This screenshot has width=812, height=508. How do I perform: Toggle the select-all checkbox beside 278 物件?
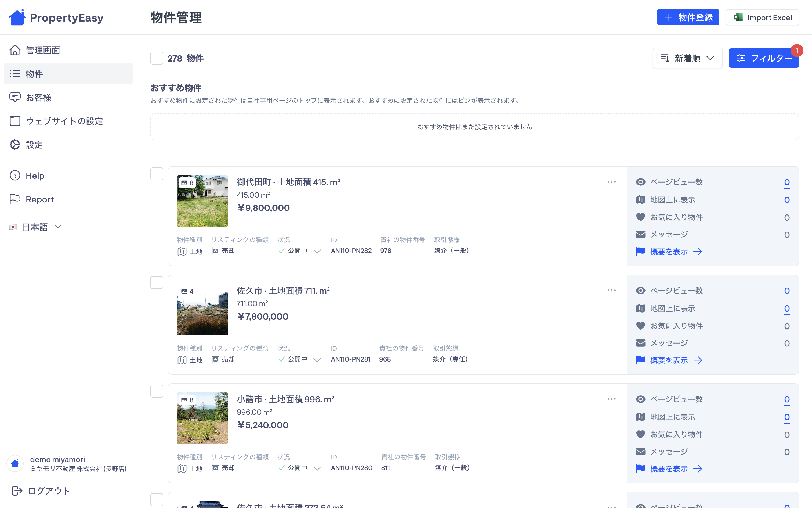157,58
